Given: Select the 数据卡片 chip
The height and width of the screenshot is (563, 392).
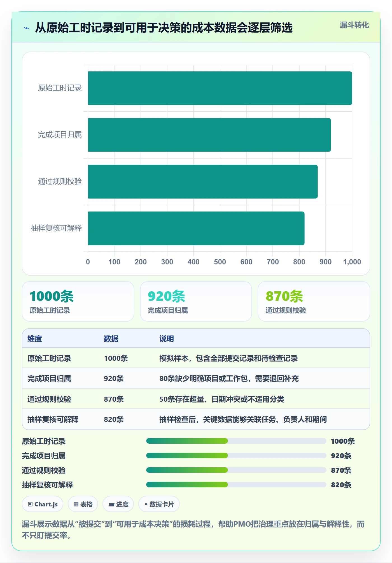Looking at the screenshot, I should 159,504.
